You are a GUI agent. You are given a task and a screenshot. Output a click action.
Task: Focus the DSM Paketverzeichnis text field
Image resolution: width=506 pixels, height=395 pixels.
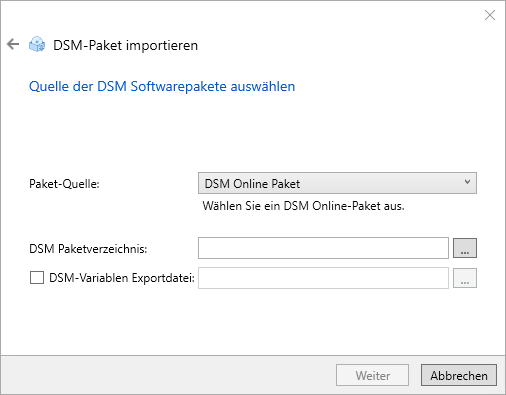(323, 248)
